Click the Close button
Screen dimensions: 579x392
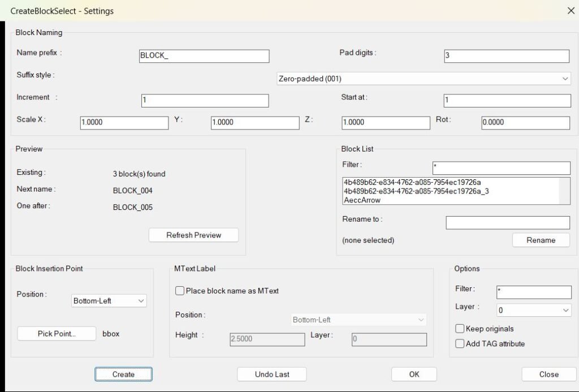[x=548, y=374]
